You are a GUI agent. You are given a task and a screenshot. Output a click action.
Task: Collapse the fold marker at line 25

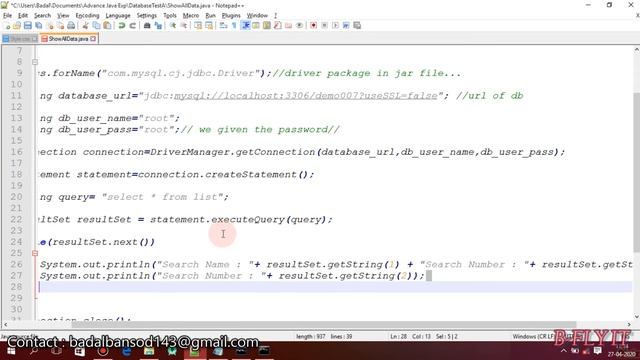(x=35, y=253)
